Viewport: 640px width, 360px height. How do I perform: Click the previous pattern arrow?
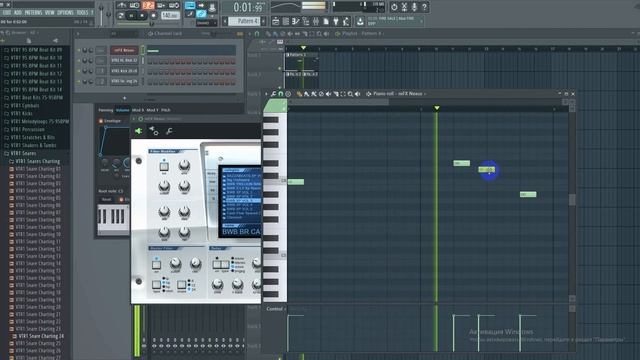(224, 21)
